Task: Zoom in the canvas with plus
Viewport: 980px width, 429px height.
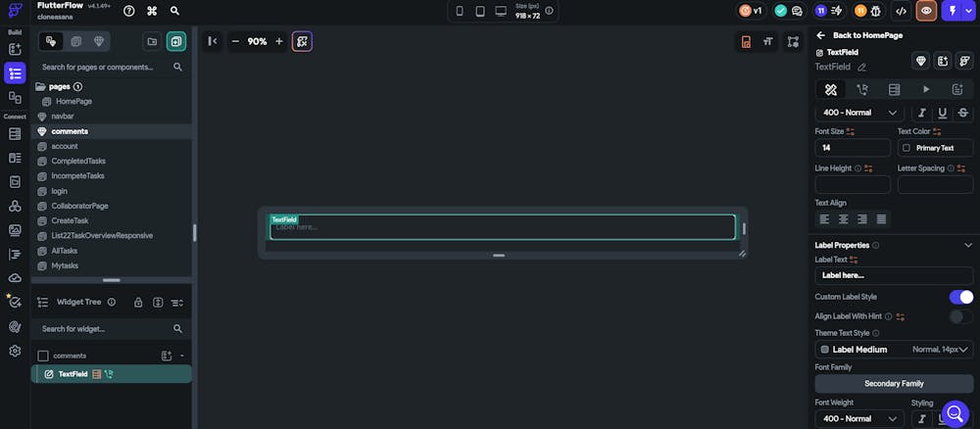Action: (278, 41)
